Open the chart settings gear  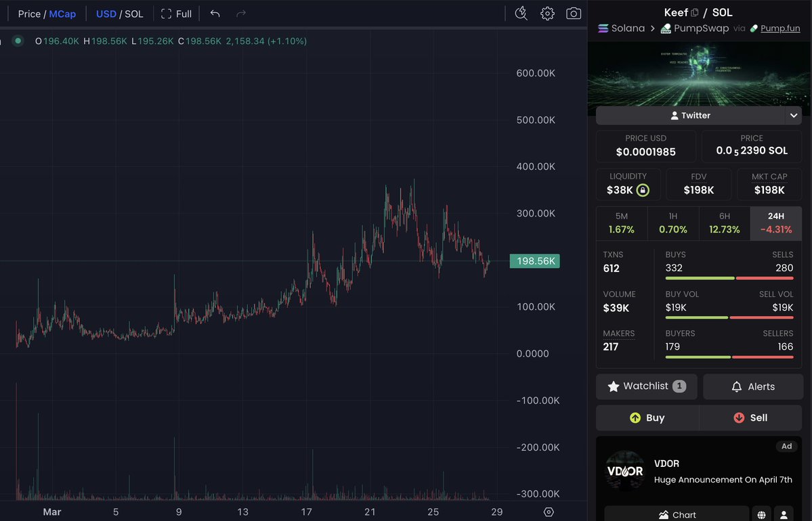tap(547, 13)
